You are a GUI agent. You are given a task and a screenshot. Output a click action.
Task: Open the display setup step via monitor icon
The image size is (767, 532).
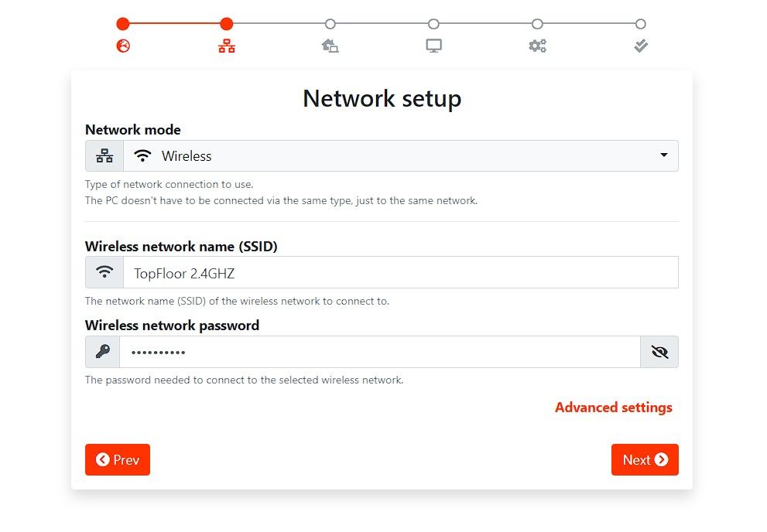(x=433, y=46)
